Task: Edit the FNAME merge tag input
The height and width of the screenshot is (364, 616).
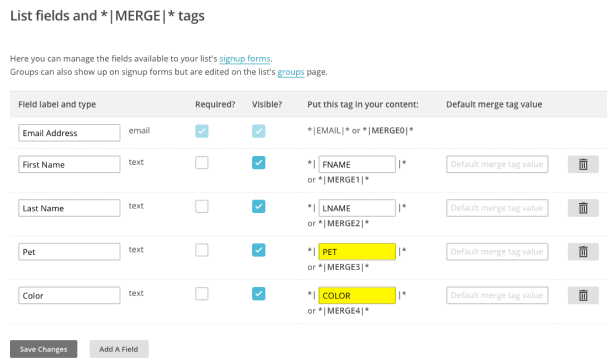Action: tap(357, 164)
